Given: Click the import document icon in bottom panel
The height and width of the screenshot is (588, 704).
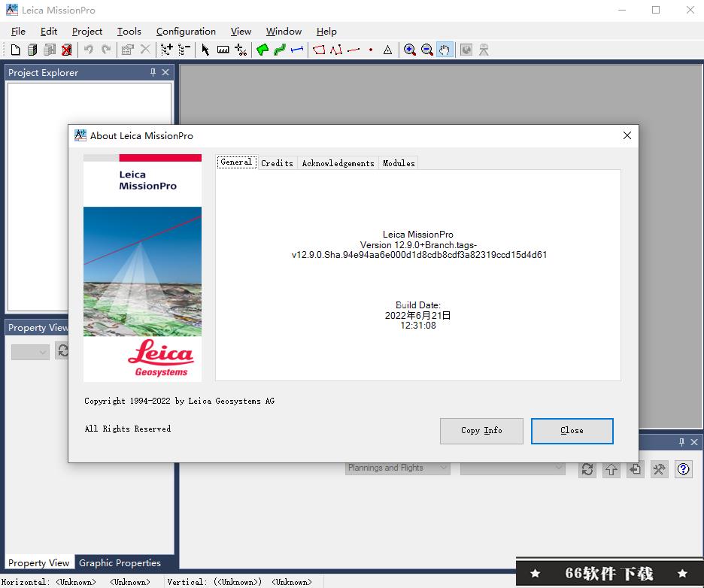Looking at the screenshot, I should click(636, 469).
